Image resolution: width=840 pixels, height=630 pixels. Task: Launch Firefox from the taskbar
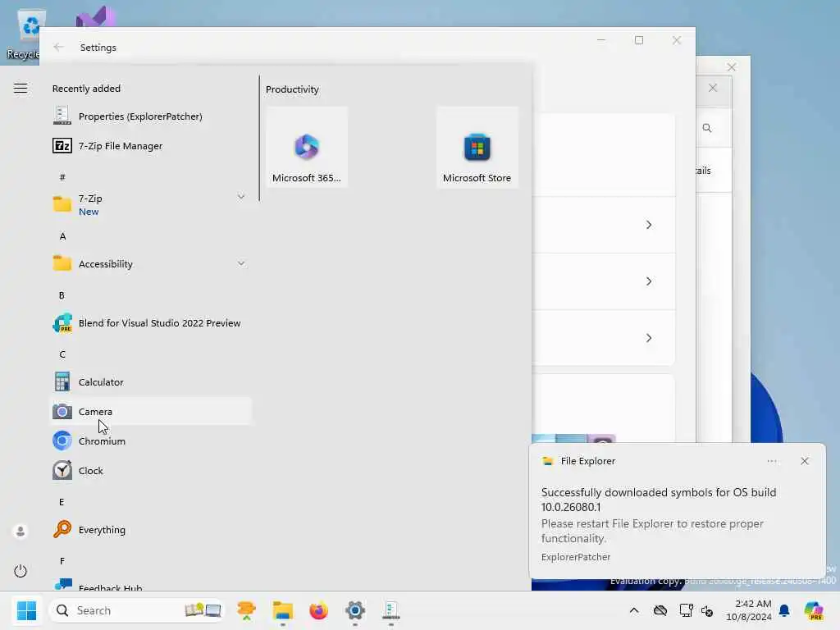click(x=319, y=610)
